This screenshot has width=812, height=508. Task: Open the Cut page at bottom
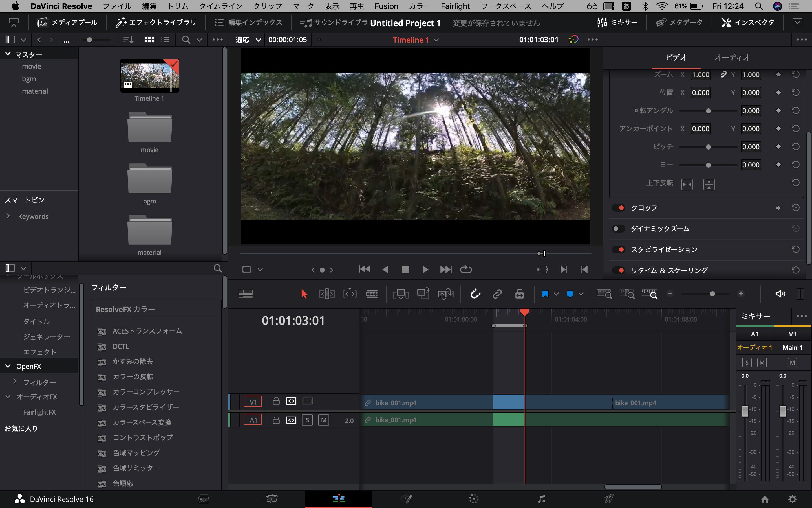(270, 499)
